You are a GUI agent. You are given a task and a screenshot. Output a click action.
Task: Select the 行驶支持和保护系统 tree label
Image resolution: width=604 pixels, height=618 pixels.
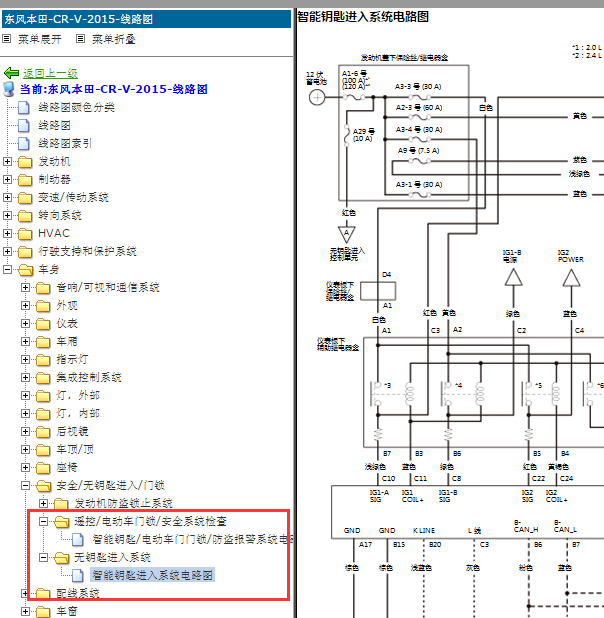(x=88, y=251)
